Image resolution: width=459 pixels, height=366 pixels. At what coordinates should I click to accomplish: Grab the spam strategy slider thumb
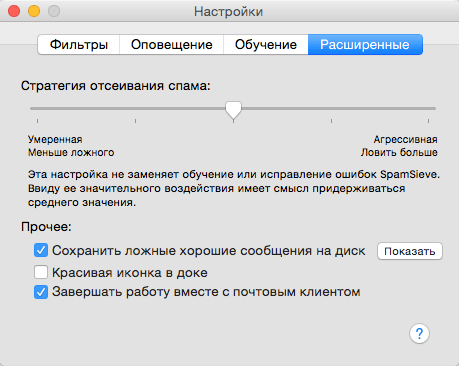(x=233, y=111)
